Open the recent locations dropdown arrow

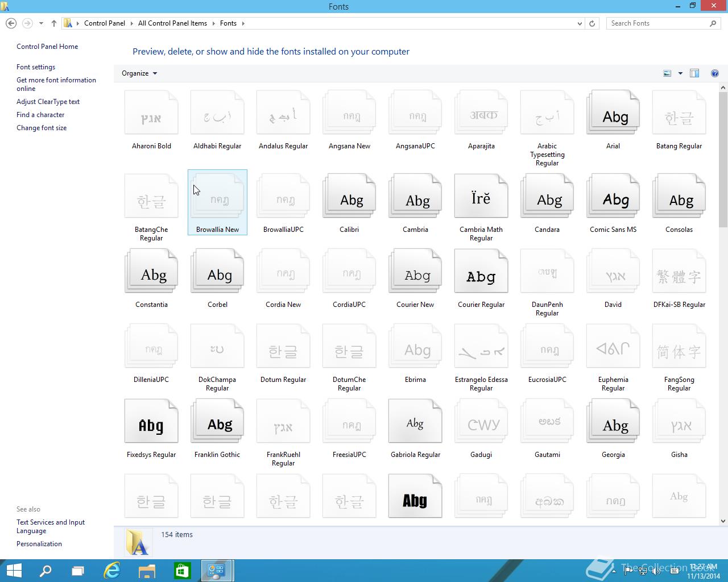point(41,23)
